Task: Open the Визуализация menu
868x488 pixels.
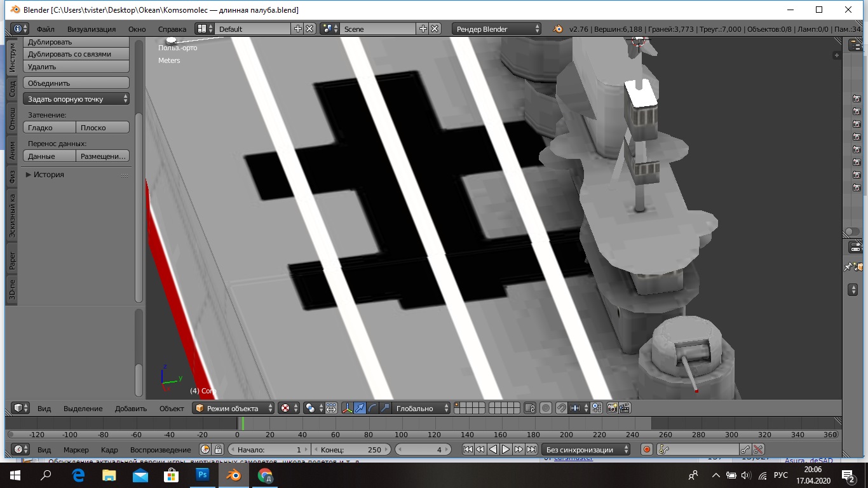Action: (x=92, y=29)
